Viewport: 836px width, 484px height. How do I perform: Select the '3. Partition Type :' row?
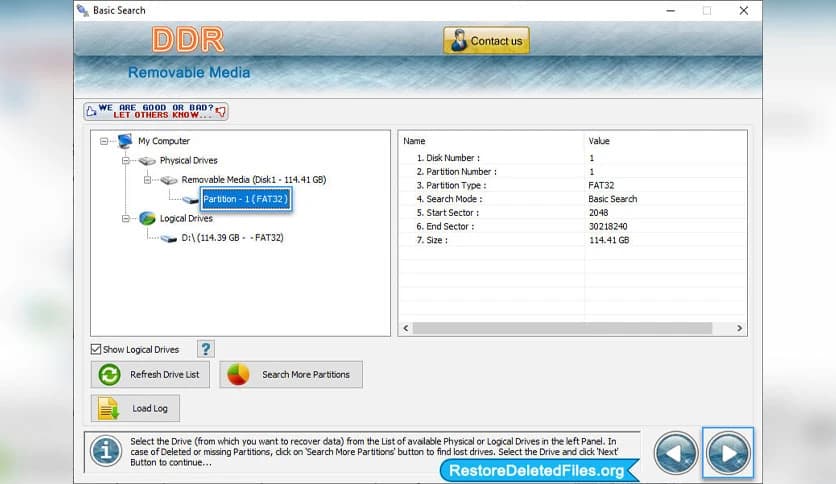coord(573,185)
